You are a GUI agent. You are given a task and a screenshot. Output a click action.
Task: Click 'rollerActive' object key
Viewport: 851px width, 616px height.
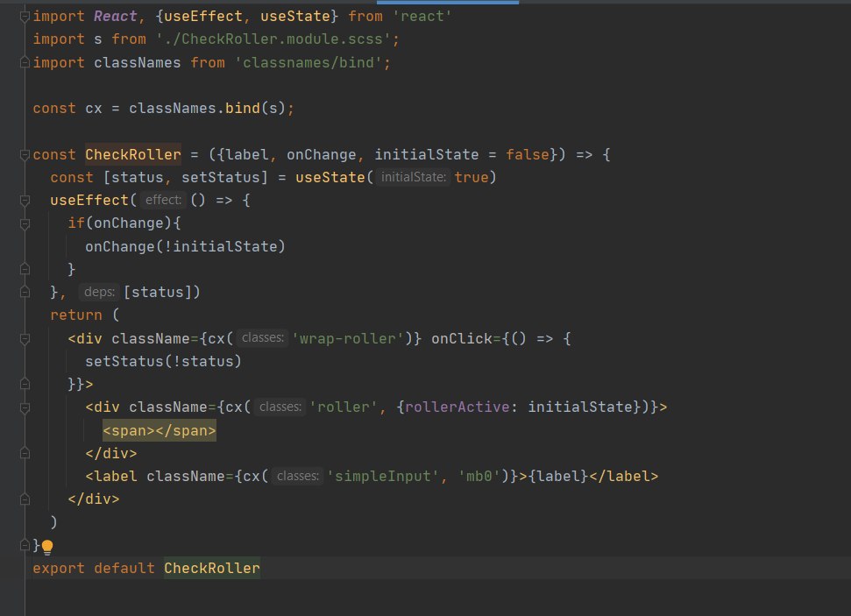pos(457,407)
